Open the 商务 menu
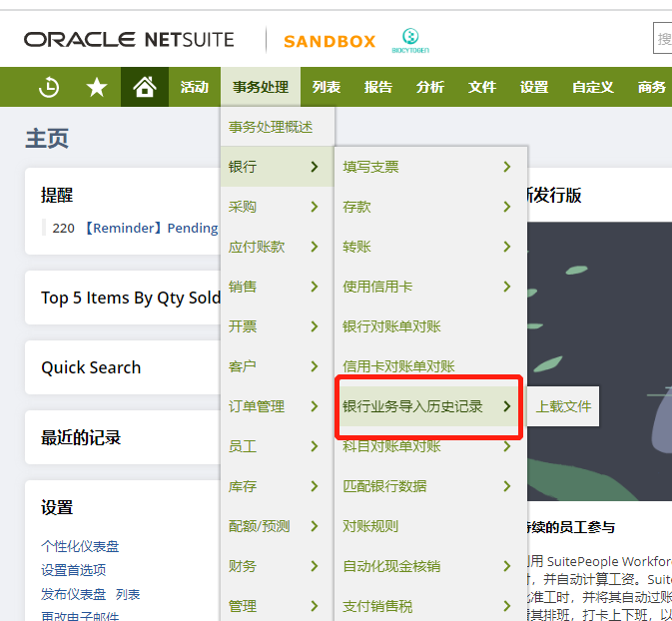Screen dimensions: 672x621 coord(651,87)
